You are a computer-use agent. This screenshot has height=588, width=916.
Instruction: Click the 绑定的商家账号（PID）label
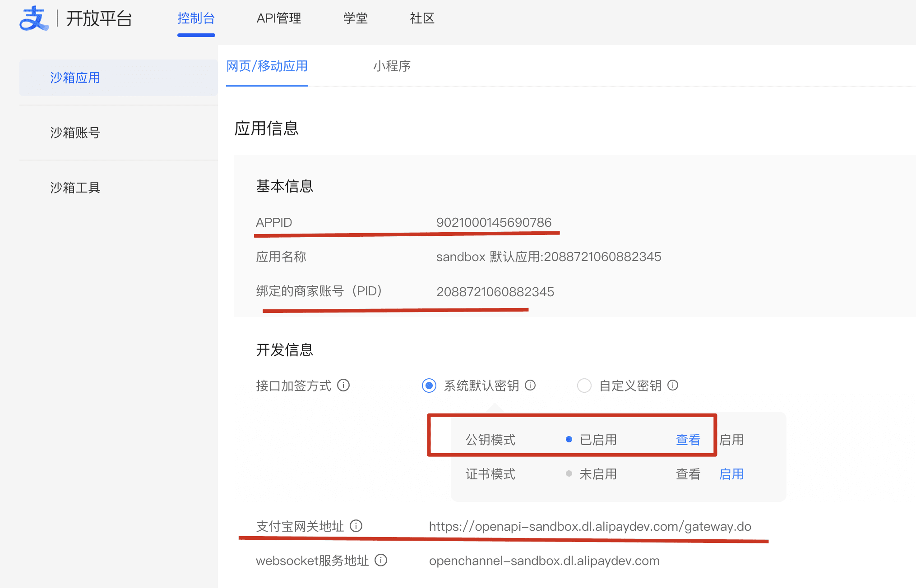[319, 291]
